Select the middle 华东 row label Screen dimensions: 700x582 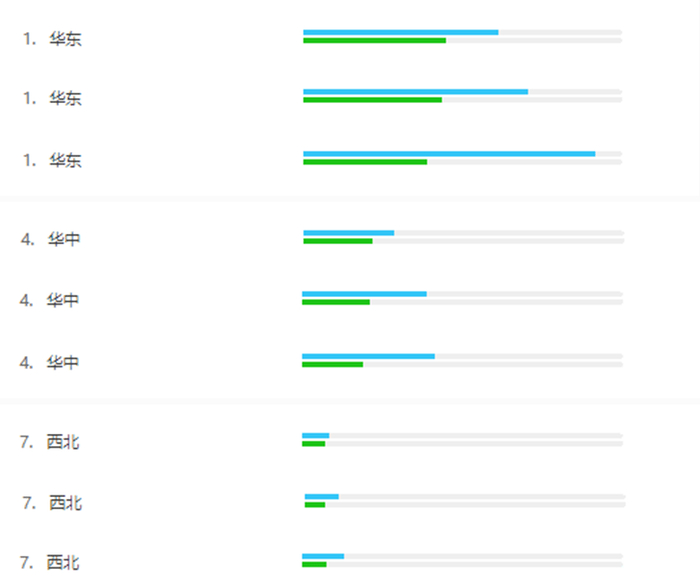66,99
